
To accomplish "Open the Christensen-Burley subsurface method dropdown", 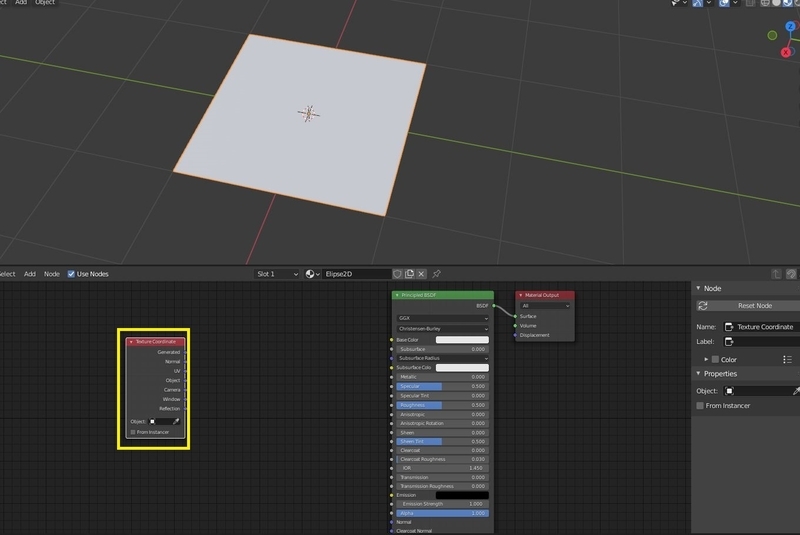I will (443, 328).
